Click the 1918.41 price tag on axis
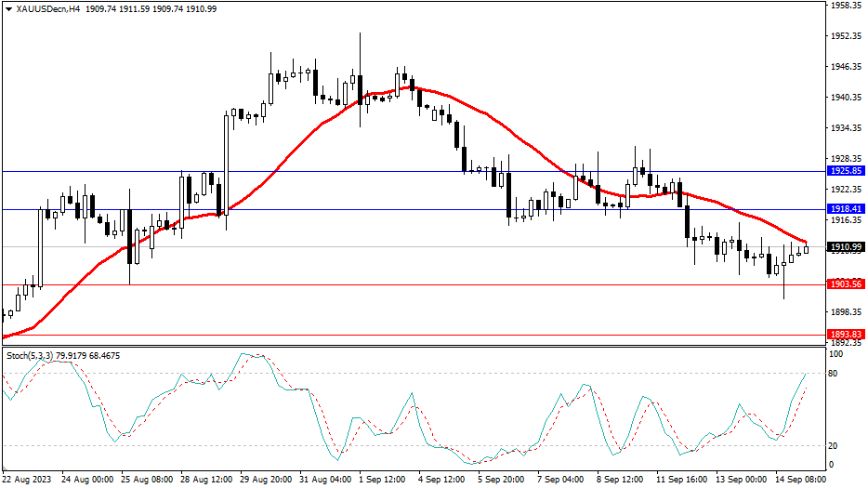This screenshot has height=488, width=868. point(846,209)
